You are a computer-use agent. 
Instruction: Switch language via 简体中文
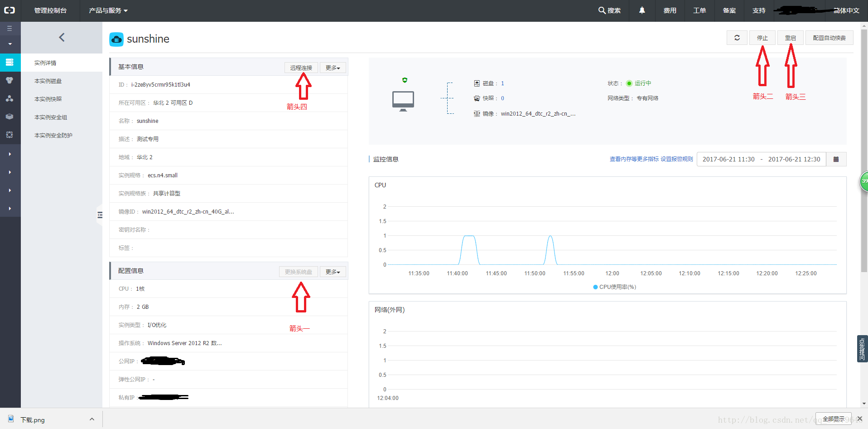point(846,10)
